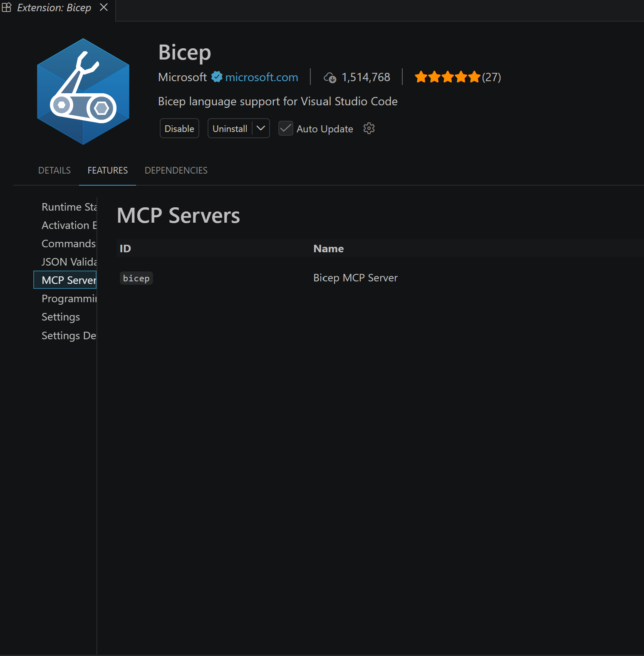Select the FEATURES tab
Screen dimensions: 644x656
107,171
